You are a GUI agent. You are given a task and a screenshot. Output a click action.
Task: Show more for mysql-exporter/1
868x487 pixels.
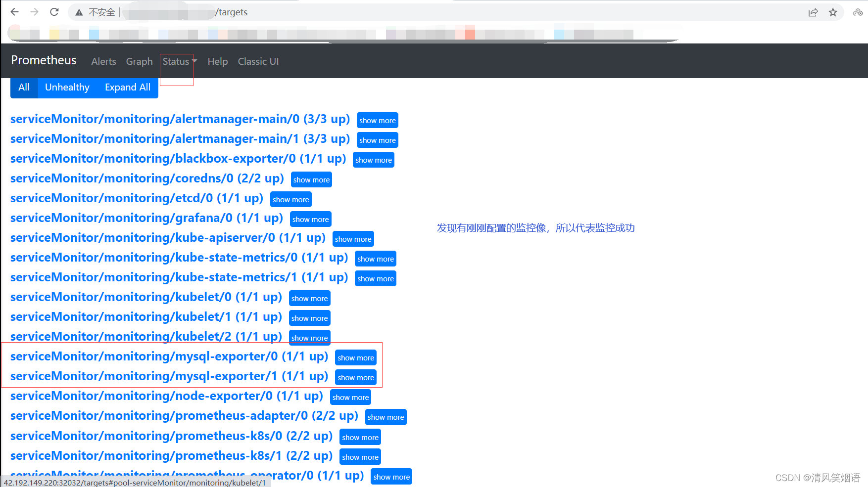pos(356,377)
